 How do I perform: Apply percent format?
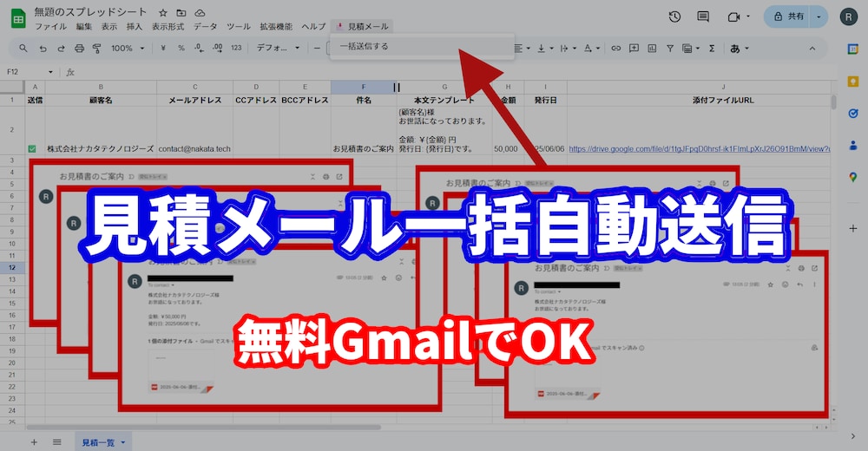[181, 49]
